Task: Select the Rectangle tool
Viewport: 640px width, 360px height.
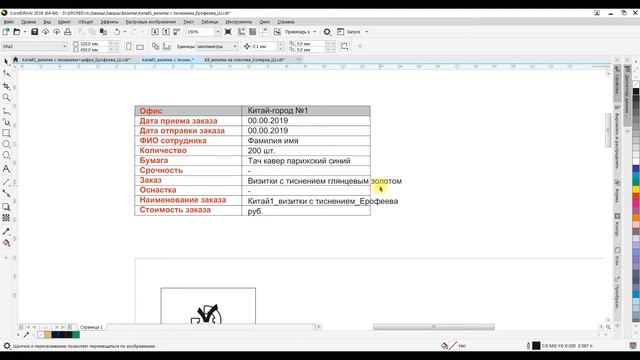Action: click(6, 133)
